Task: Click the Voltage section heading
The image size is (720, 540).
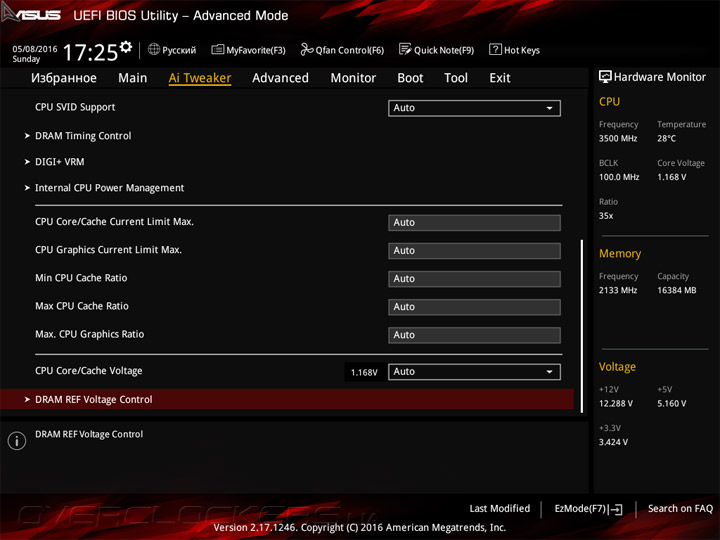Action: [617, 367]
